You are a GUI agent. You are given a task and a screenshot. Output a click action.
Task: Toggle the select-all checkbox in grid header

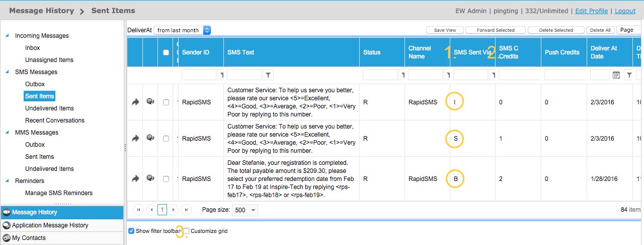[166, 52]
